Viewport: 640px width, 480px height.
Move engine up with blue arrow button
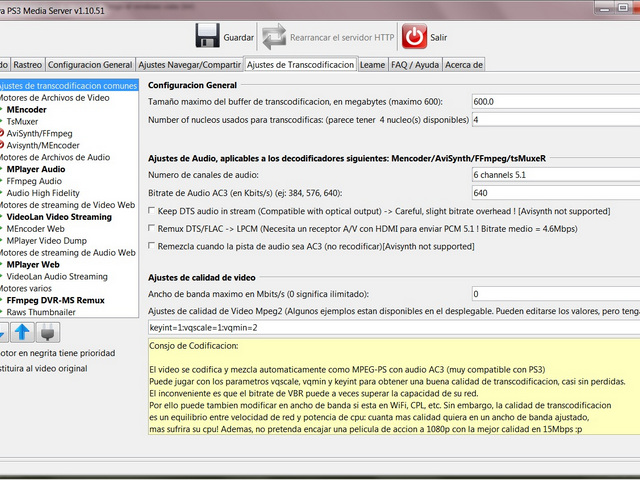click(x=22, y=332)
